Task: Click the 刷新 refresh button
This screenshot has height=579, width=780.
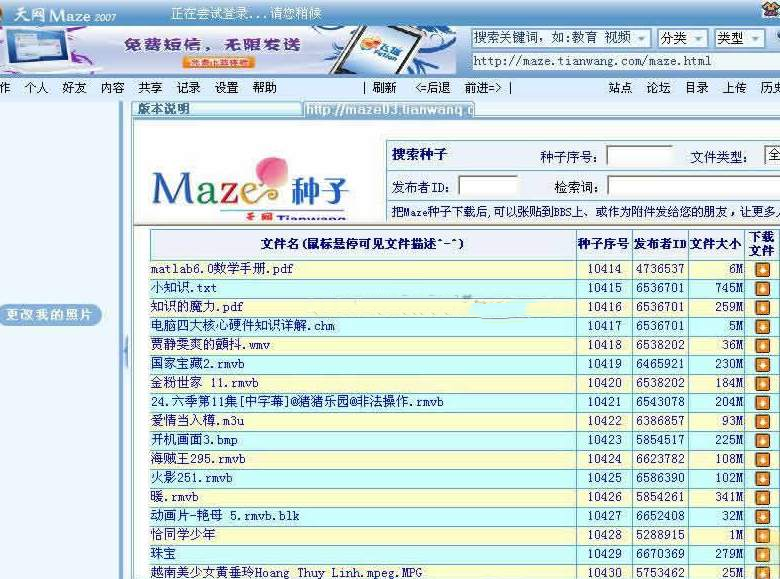Action: [x=385, y=88]
